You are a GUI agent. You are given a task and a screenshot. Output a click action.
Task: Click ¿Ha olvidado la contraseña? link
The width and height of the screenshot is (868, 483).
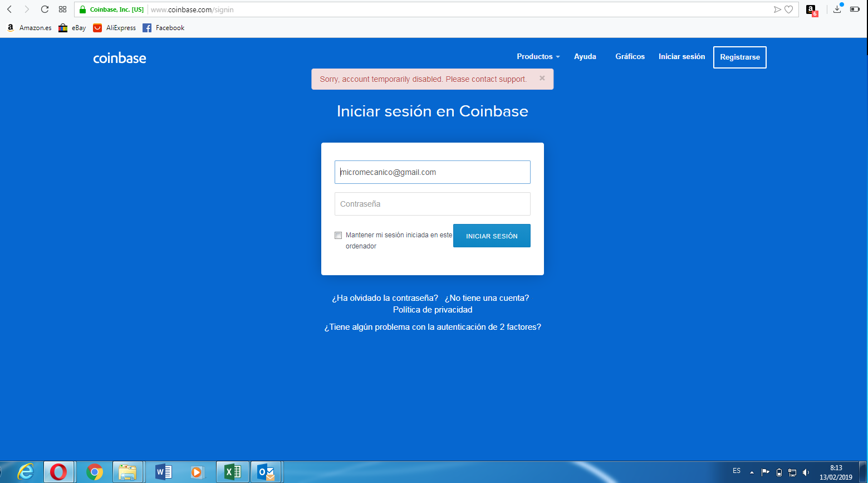tap(385, 298)
